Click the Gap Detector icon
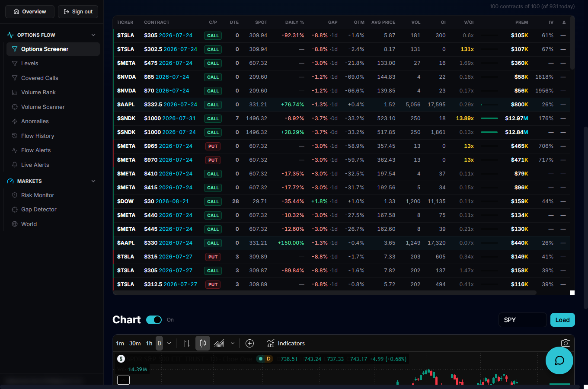 [15, 210]
